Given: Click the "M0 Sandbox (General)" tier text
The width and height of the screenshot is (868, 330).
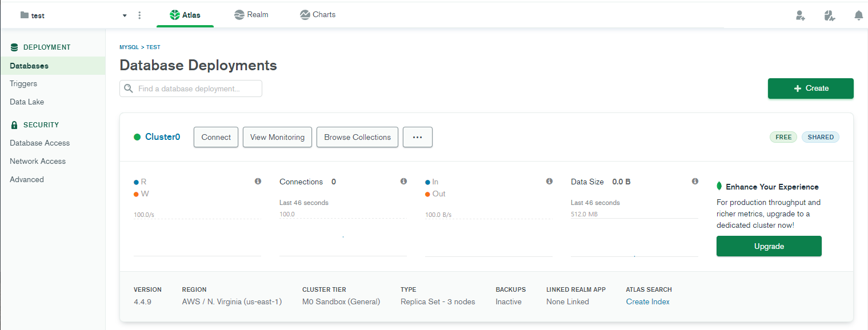Looking at the screenshot, I should click(x=341, y=302).
